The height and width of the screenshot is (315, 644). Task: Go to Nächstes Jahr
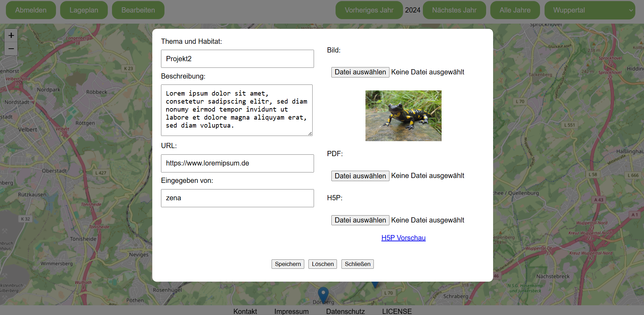[454, 10]
